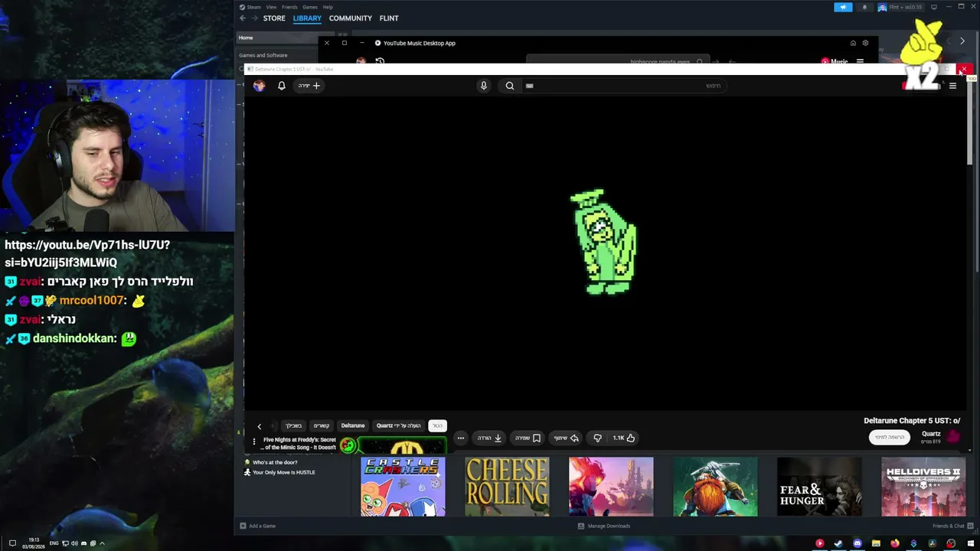Download the Deltarune video
The height and width of the screenshot is (551, 980).
pos(489,438)
